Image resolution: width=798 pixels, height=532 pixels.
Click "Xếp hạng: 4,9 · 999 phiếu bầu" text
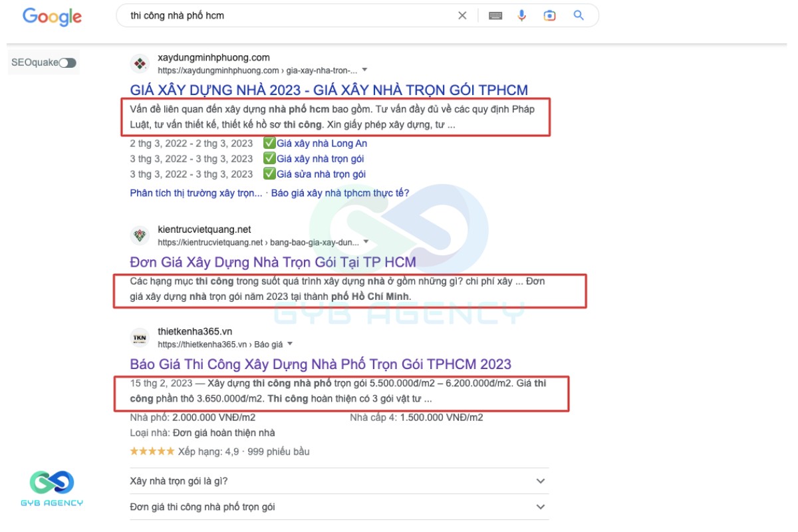(243, 452)
